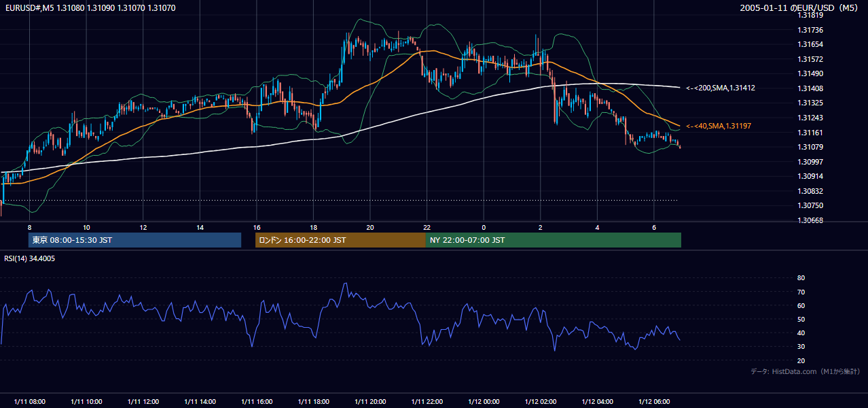Click hour tick 8 under the price chart
The height and width of the screenshot is (408, 868).
[x=29, y=227]
